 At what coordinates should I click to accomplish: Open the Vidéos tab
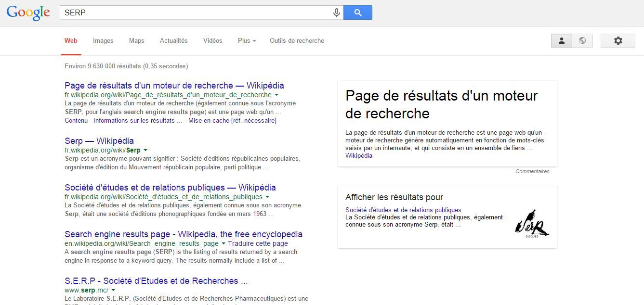(x=212, y=41)
